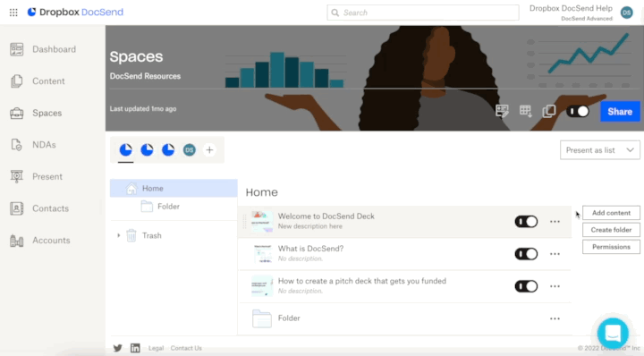This screenshot has height=356, width=644.
Task: Click the Twitter icon in footer
Action: 117,348
